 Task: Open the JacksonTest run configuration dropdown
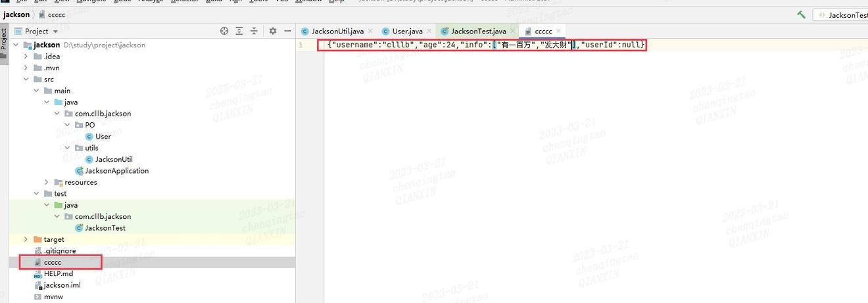[x=842, y=14]
